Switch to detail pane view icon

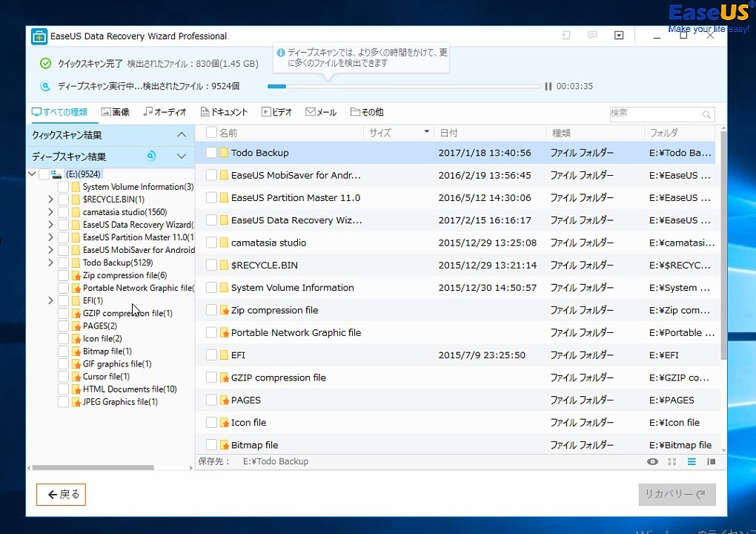pyautogui.click(x=712, y=461)
